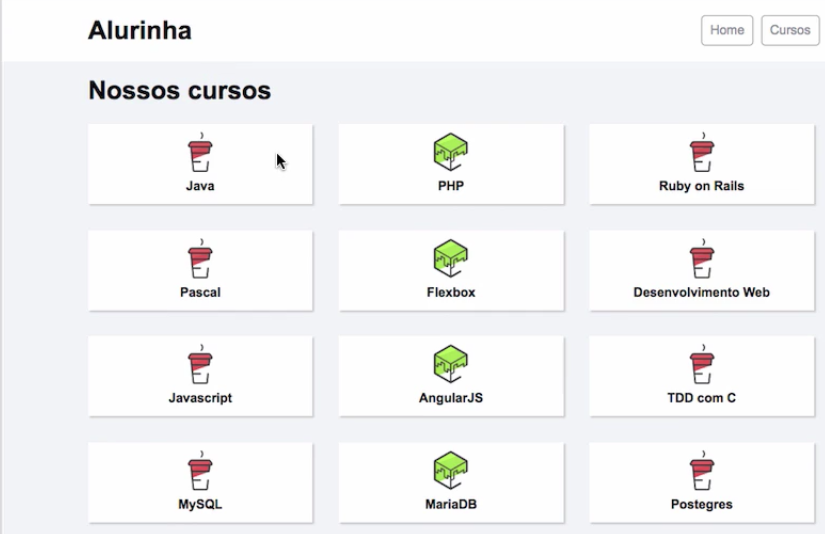Image resolution: width=825 pixels, height=534 pixels.
Task: Click the AngularJS green cube icon
Action: point(451,364)
